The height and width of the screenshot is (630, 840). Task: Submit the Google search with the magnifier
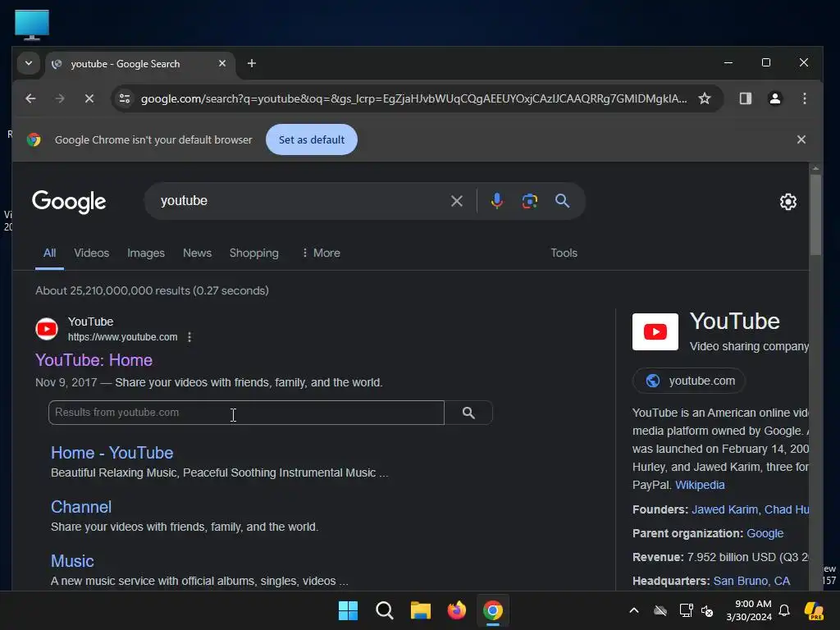(562, 201)
